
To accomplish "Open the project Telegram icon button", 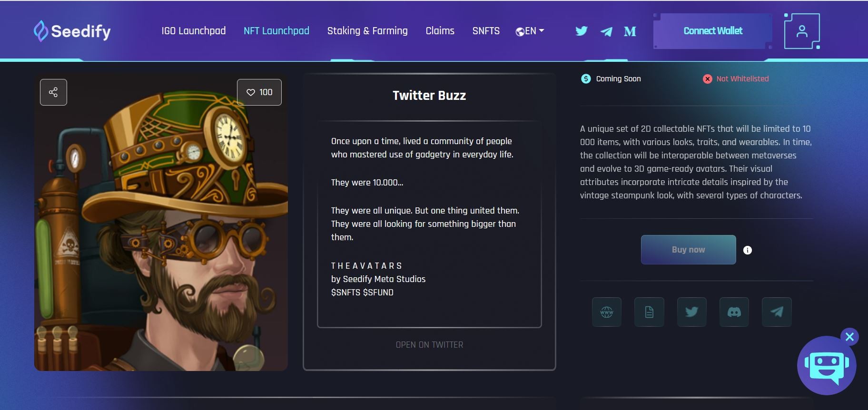I will coord(777,312).
